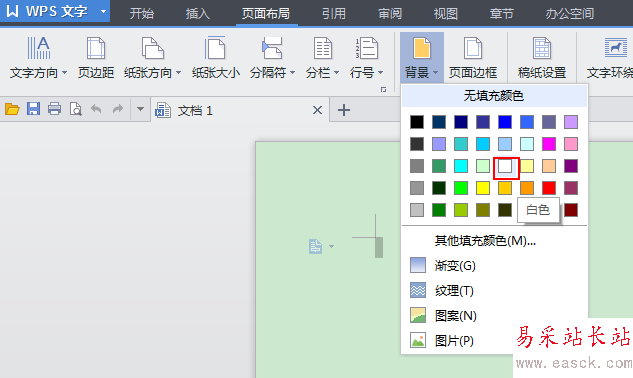Click the print icon in quick toolbar
The image size is (633, 378).
[54, 109]
